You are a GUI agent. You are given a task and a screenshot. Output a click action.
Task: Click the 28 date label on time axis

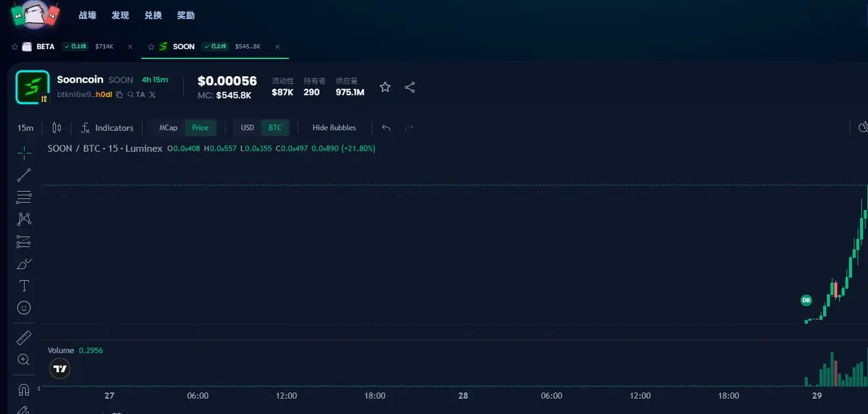[463, 396]
